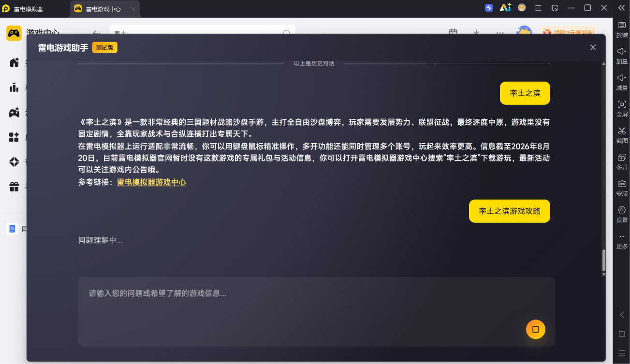Close the 雷电游戏助手 dialog
The height and width of the screenshot is (364, 630).
(x=593, y=47)
